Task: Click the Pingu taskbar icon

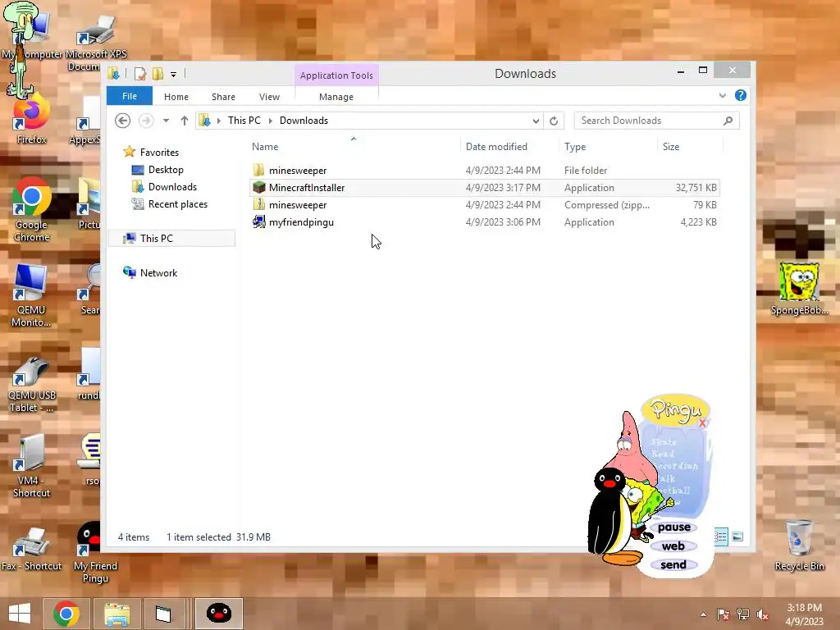Action: click(x=218, y=614)
